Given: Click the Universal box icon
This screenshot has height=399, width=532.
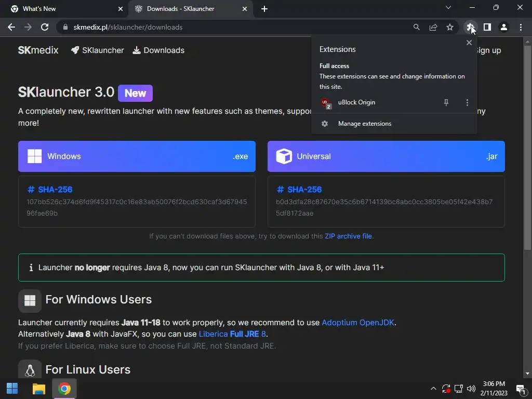Looking at the screenshot, I should click(284, 156).
